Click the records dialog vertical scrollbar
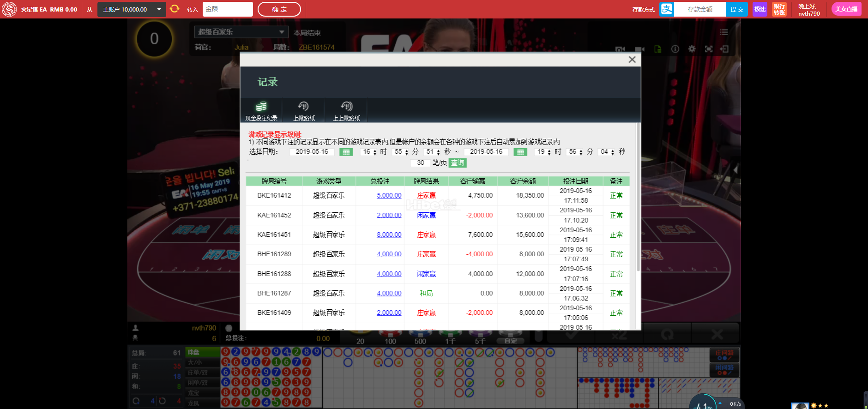This screenshot has height=409, width=868. pyautogui.click(x=638, y=198)
